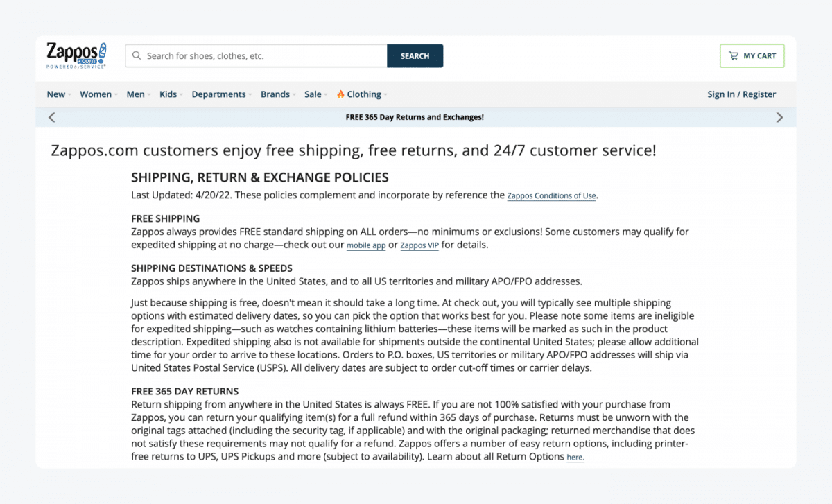Click the magnifying glass search icon
832x504 pixels.
point(137,55)
